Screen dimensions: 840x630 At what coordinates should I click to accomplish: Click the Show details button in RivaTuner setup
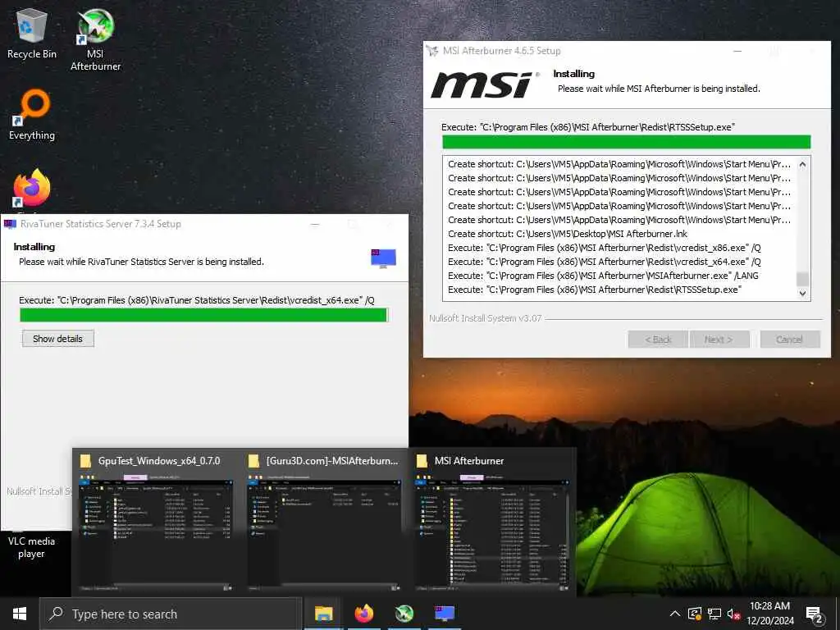coord(58,339)
